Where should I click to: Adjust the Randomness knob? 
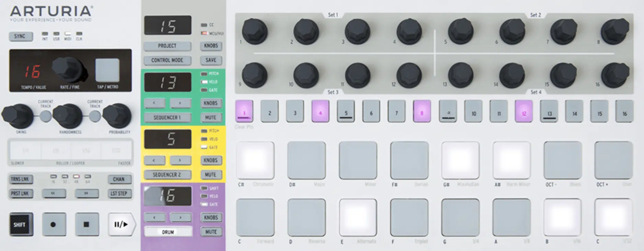click(68, 116)
